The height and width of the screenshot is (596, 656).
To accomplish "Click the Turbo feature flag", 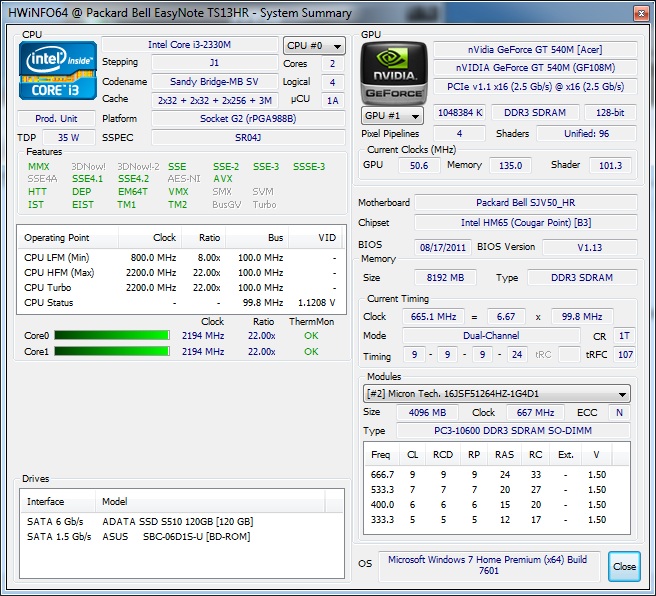I will coord(264,205).
